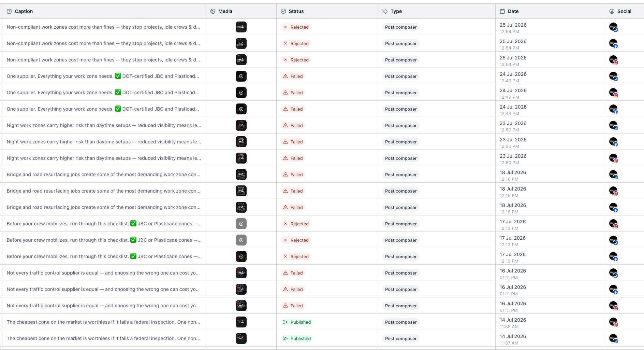Click Facebook account avatar on 16 Jul 2026 row
Screen dimensions: 644x350
tap(613, 289)
